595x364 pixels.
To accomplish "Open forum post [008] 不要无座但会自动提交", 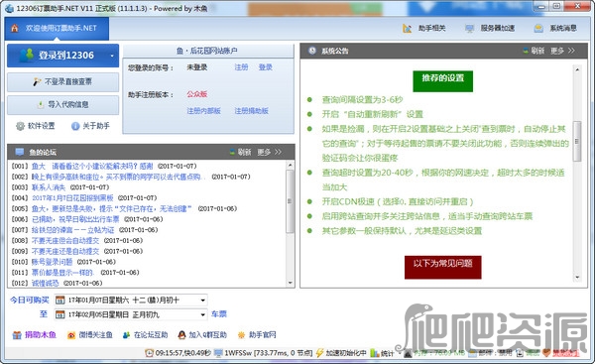I will [x=65, y=240].
